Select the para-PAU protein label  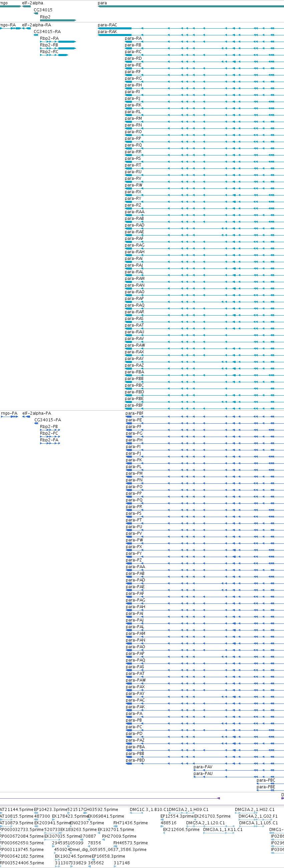pos(203,774)
